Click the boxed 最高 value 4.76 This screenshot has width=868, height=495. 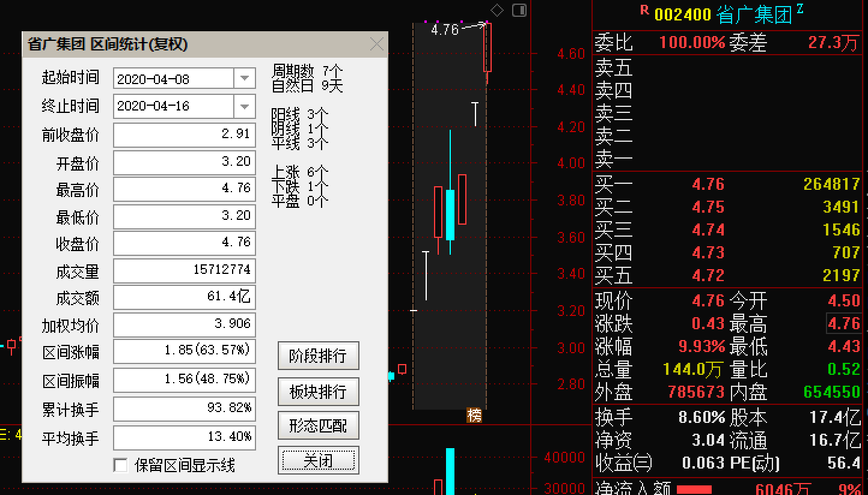click(x=844, y=324)
